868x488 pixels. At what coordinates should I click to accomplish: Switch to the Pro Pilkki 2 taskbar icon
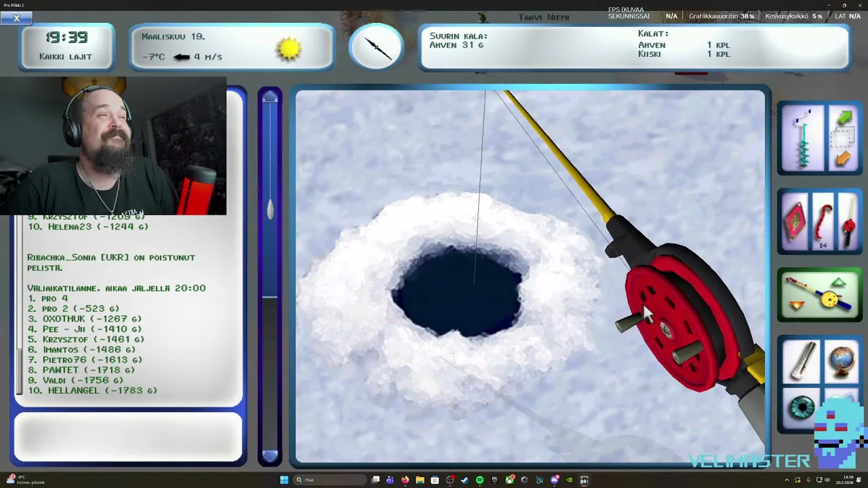point(585,480)
